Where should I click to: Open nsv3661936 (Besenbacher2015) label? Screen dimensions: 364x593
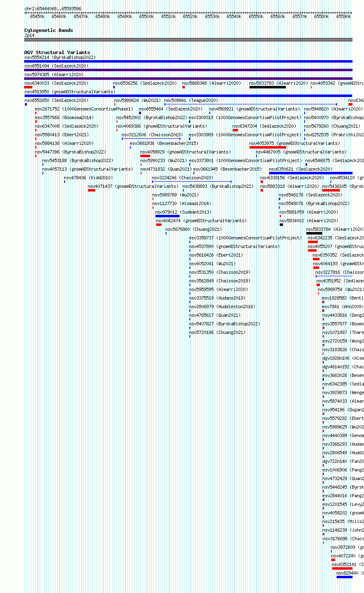click(164, 143)
